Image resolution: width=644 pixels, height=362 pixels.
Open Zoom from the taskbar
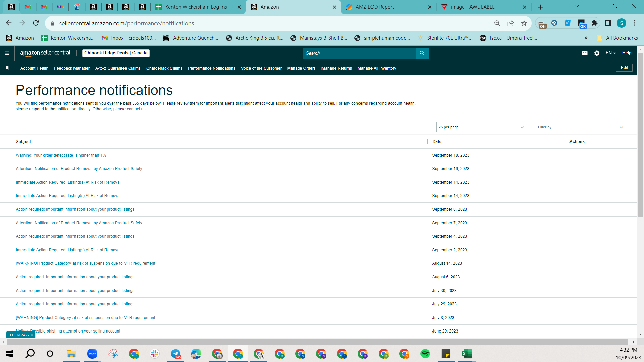(x=92, y=354)
